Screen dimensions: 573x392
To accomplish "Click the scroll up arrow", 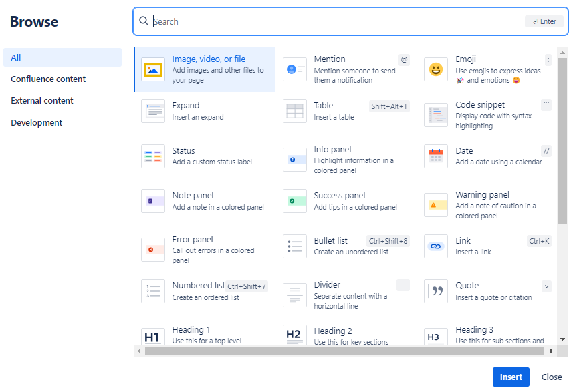I will pos(562,53).
